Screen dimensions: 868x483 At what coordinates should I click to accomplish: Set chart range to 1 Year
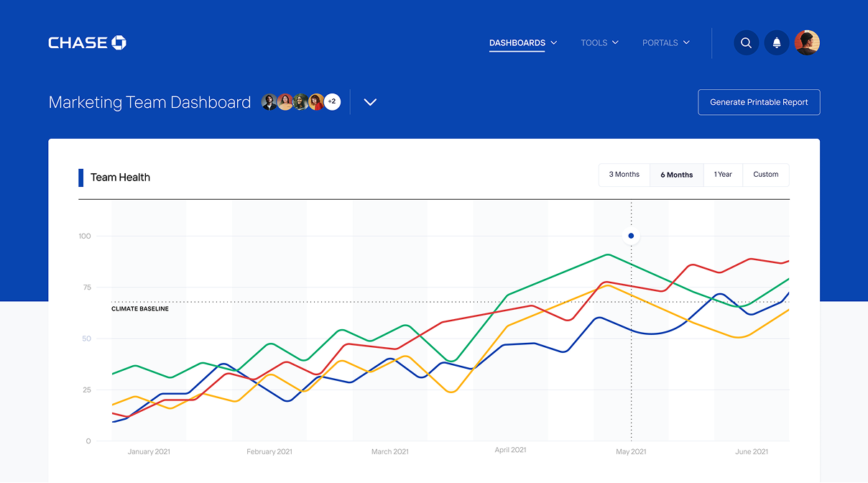[722, 175]
